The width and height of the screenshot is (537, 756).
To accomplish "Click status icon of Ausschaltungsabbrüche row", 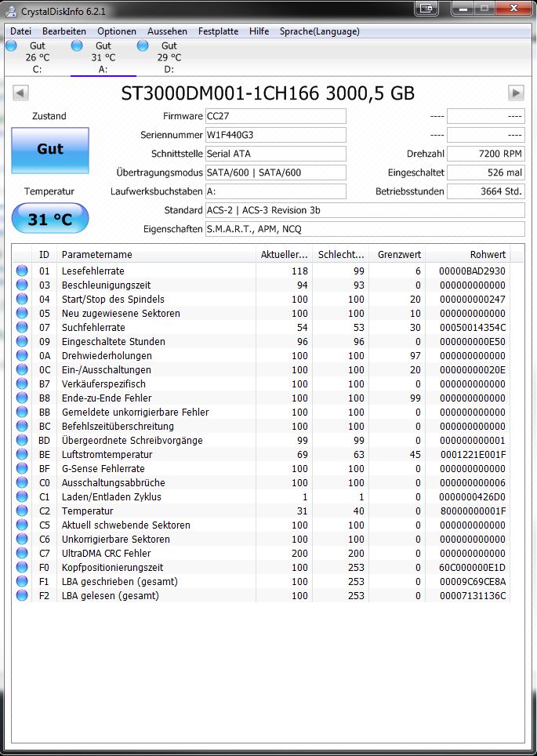I will (x=22, y=482).
